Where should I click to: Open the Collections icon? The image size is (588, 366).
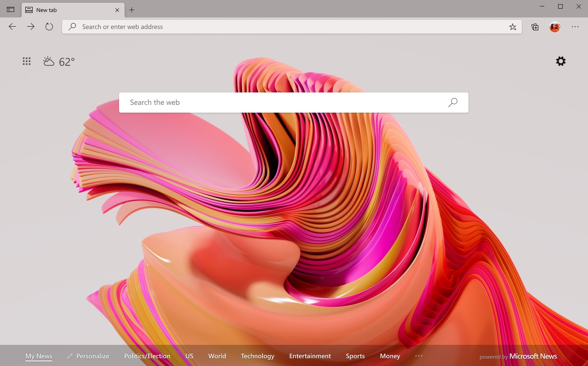point(535,27)
